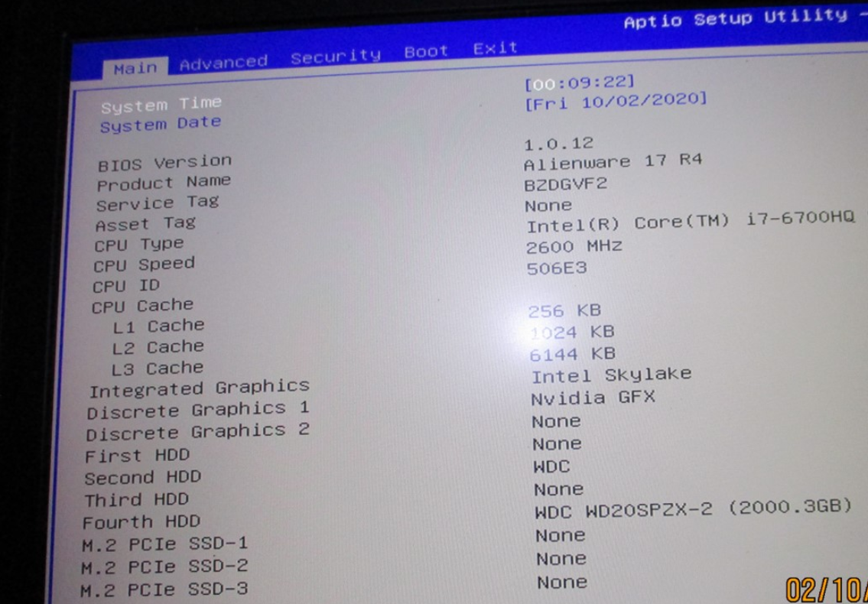This screenshot has height=604, width=868.
Task: Go to the Boot tab
Action: click(426, 52)
